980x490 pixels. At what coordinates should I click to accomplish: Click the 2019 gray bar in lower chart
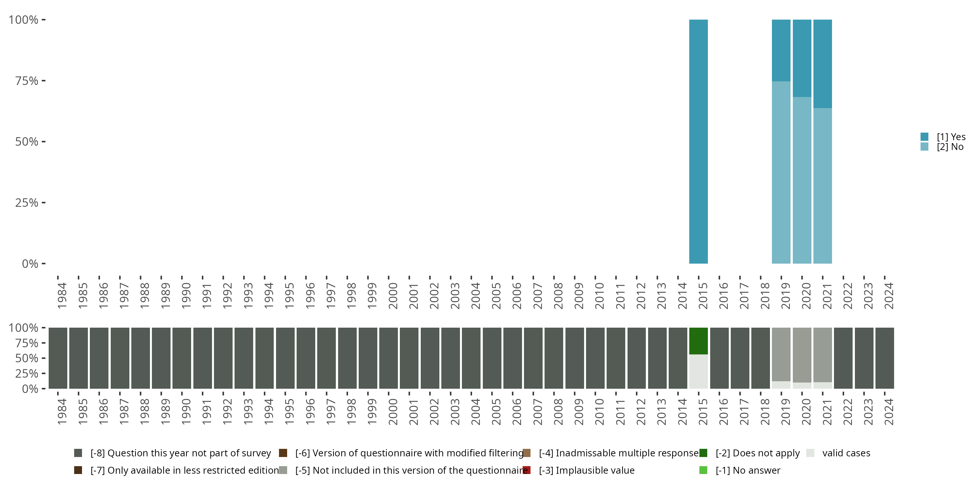[781, 354]
